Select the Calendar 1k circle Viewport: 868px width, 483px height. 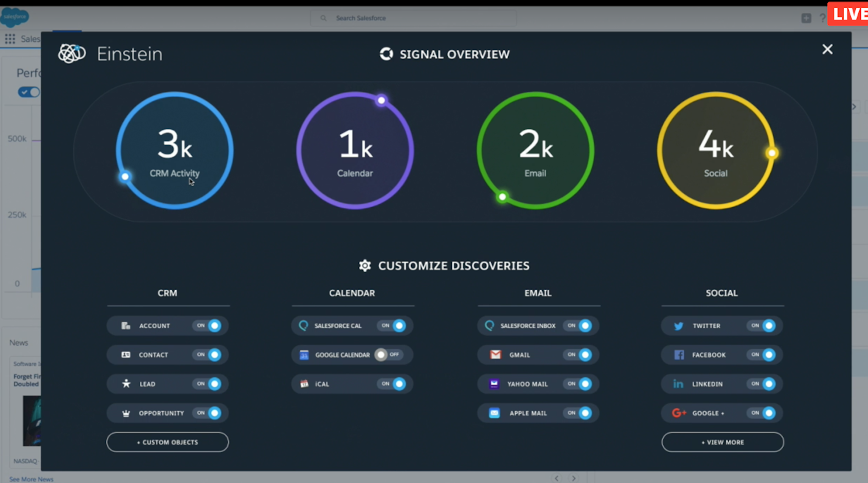click(355, 150)
